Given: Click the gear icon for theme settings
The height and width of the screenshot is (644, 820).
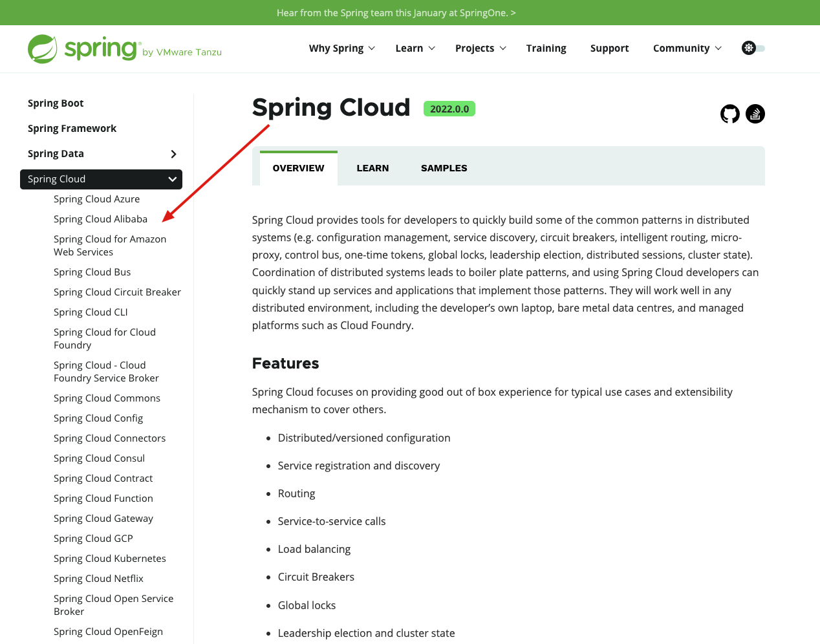Looking at the screenshot, I should click(748, 47).
